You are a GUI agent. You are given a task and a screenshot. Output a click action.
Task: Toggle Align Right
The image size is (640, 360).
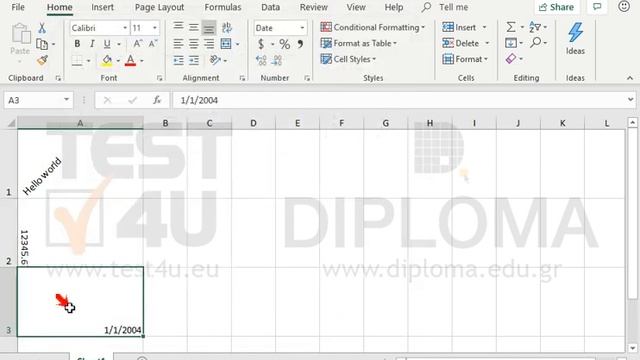pos(209,44)
